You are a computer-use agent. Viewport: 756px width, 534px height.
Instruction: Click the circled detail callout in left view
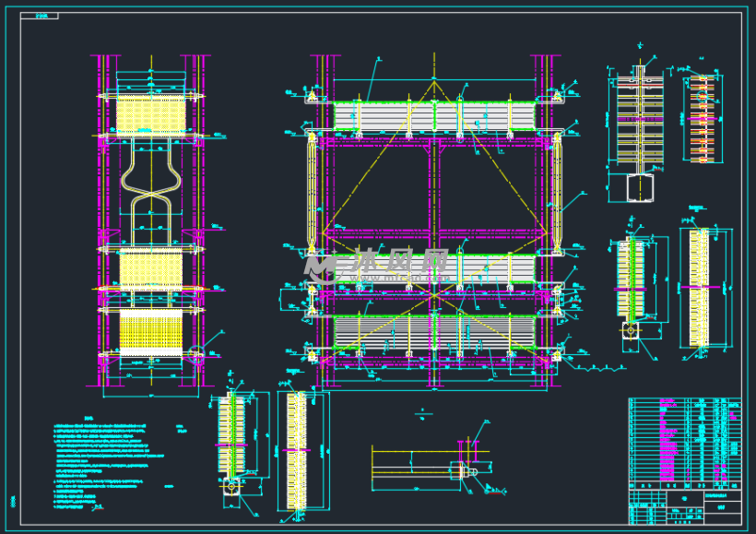[196, 353]
